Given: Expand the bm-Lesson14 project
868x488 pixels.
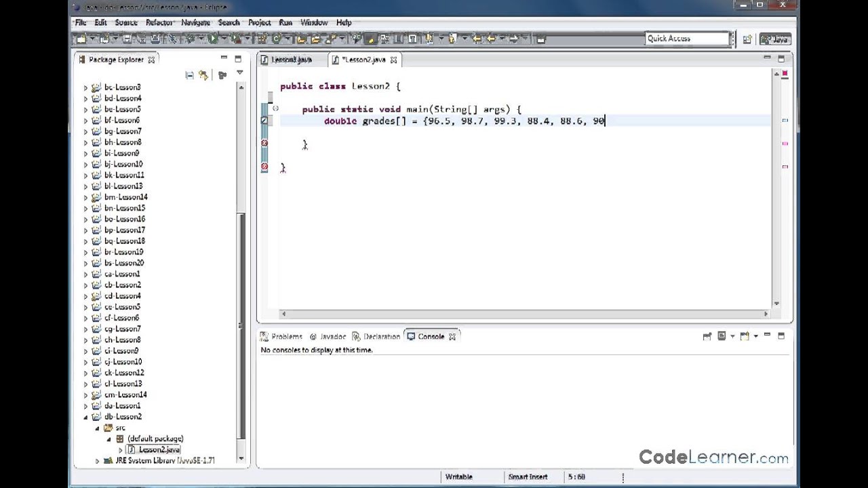Looking at the screenshot, I should coord(85,197).
